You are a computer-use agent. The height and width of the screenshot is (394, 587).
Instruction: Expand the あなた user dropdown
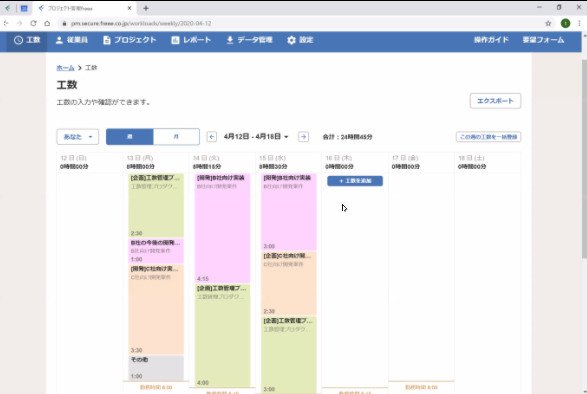(x=77, y=137)
